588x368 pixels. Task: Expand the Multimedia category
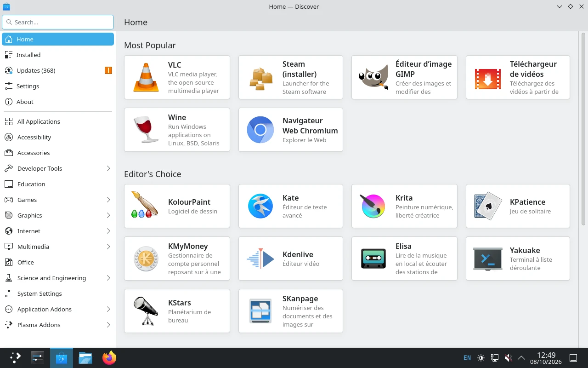coord(108,247)
